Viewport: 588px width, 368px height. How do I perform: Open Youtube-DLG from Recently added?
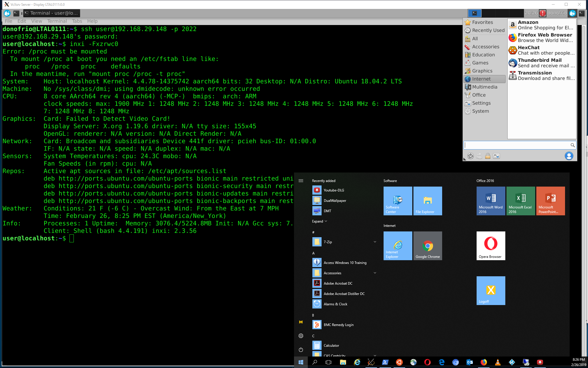pos(344,190)
